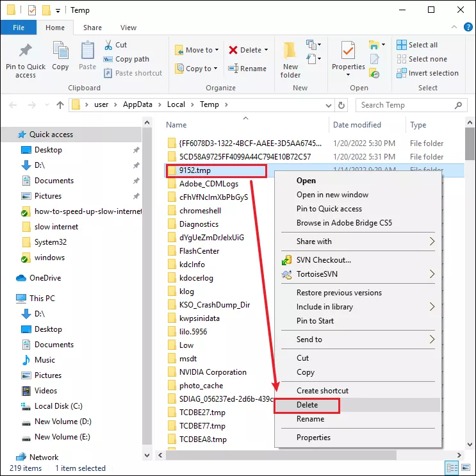Click the Copy ribbon button
The image size is (476, 476).
60,56
